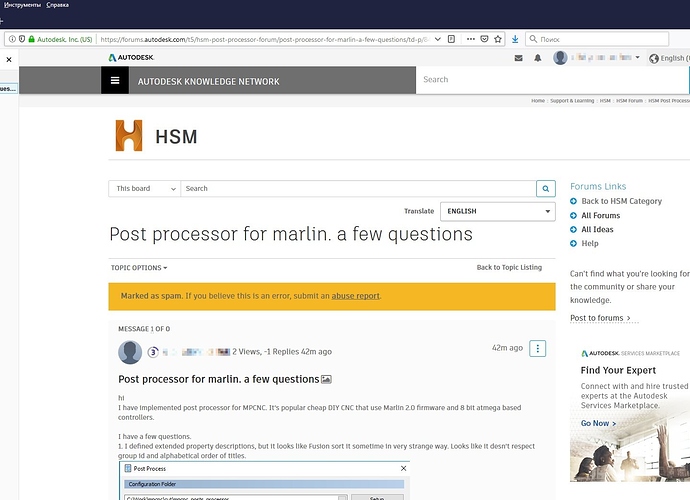Open the Справка menu
This screenshot has height=500, width=690.
73,6
